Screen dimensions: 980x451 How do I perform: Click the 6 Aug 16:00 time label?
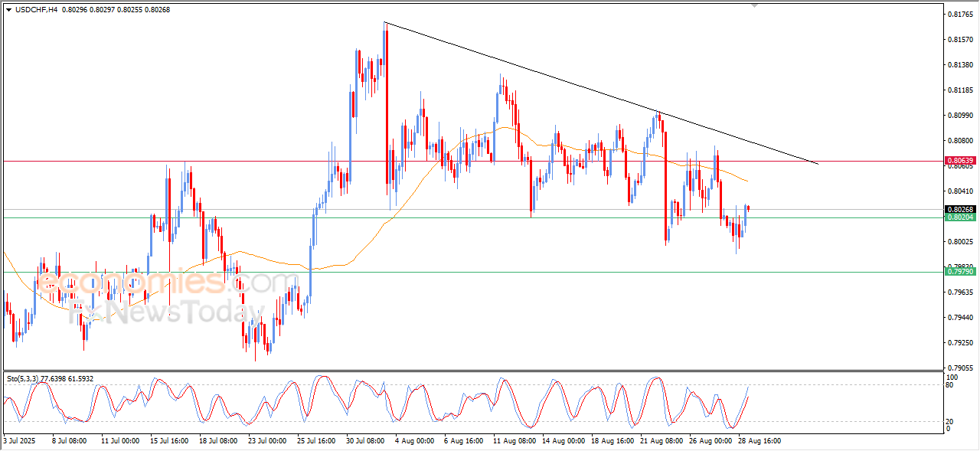click(465, 442)
